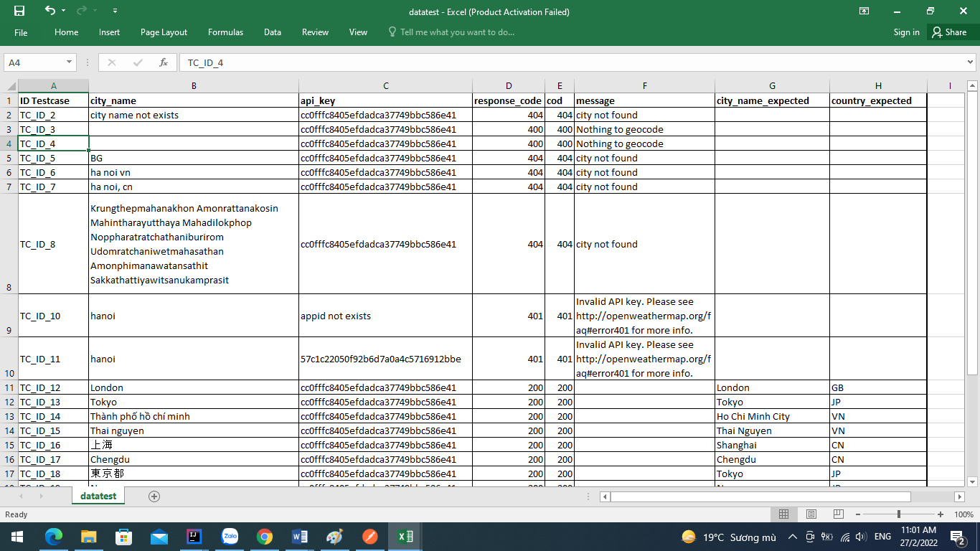Screen dimensions: 980x551
Task: Open Windows Start menu
Action: click(16, 537)
